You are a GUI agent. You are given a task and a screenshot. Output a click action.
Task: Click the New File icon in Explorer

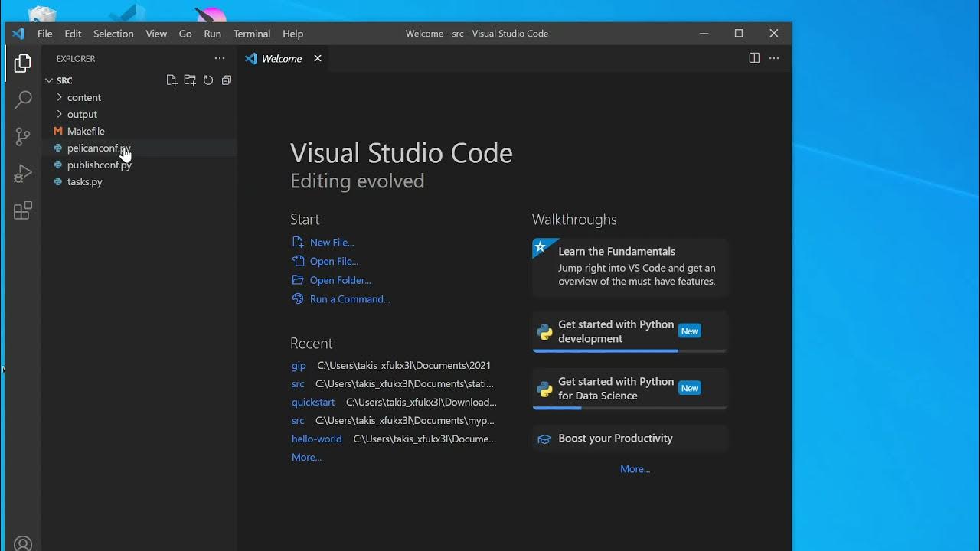(171, 80)
